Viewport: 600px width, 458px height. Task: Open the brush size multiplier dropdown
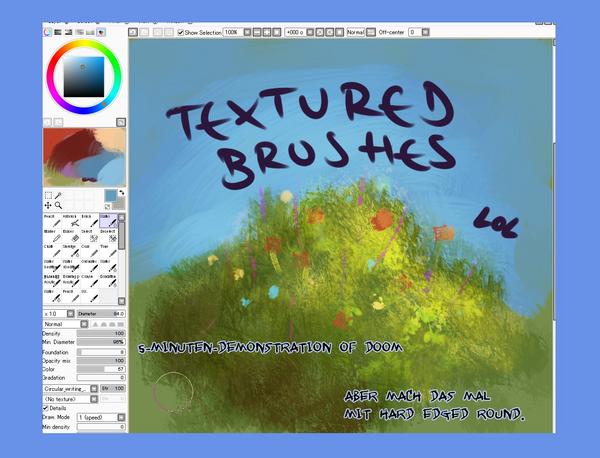pos(71,314)
